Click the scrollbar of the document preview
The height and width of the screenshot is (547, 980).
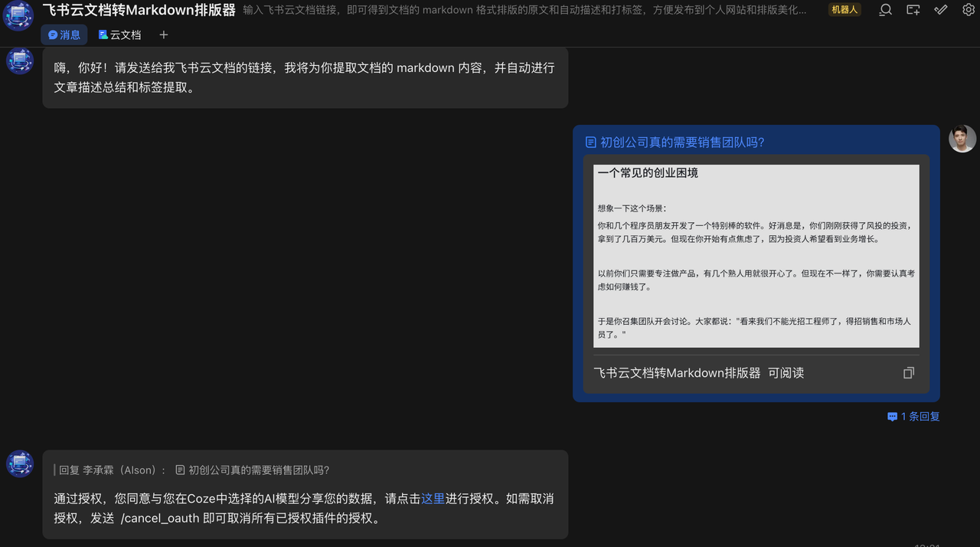916,230
